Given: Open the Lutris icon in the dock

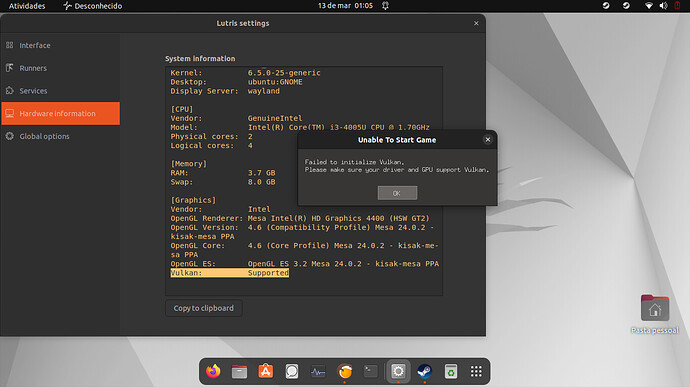Looking at the screenshot, I should click(x=345, y=372).
